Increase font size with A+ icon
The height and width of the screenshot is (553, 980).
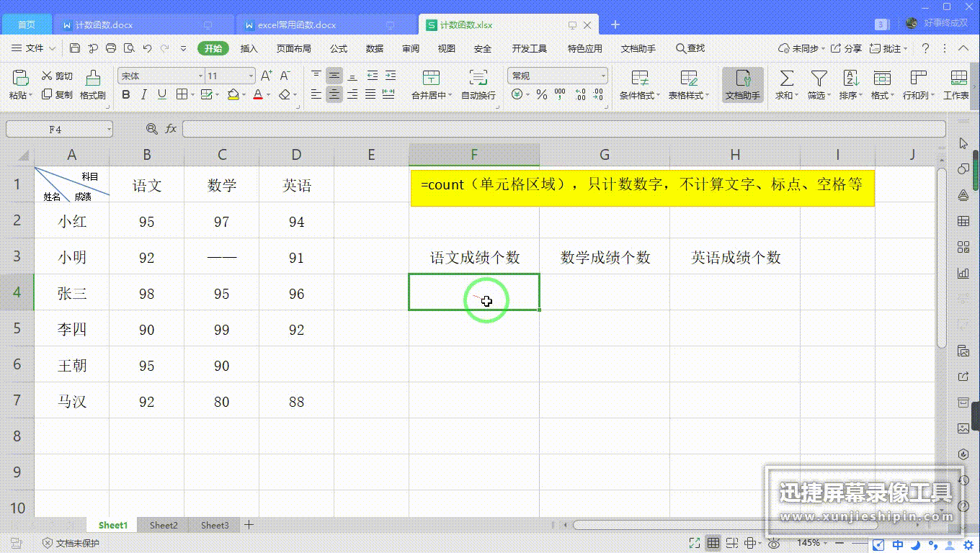266,76
